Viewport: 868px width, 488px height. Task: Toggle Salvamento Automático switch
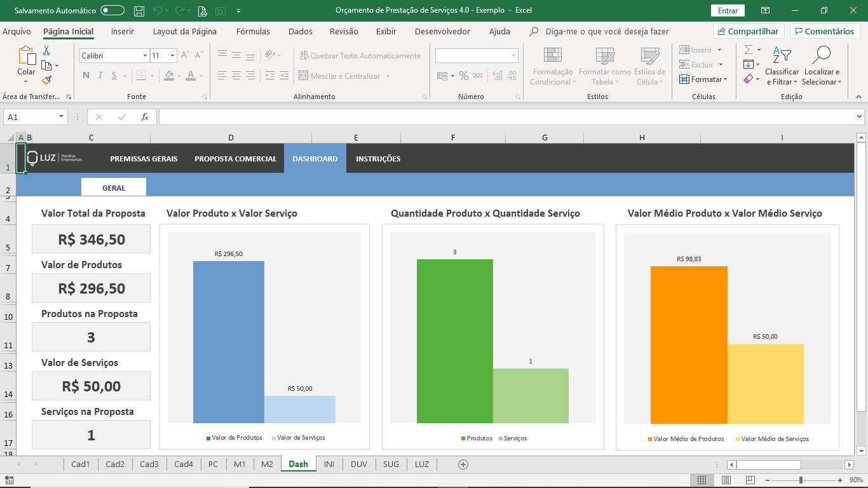112,10
